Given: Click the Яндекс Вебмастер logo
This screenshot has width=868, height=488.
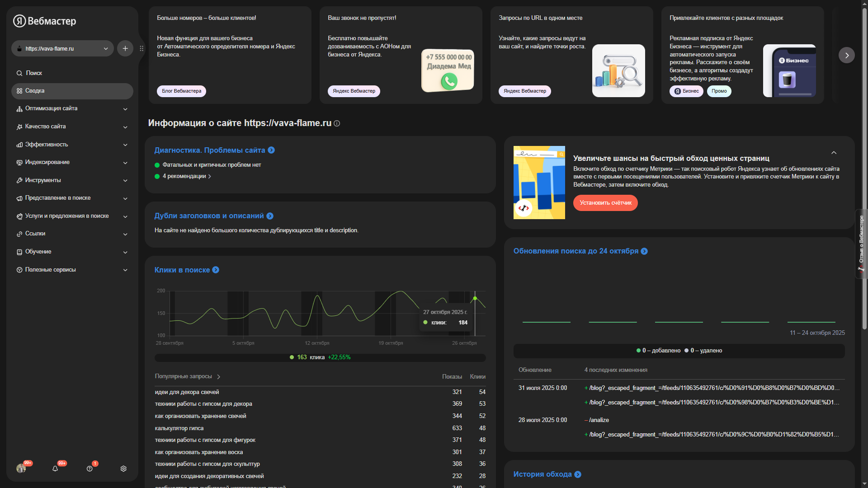Looking at the screenshot, I should [x=44, y=21].
